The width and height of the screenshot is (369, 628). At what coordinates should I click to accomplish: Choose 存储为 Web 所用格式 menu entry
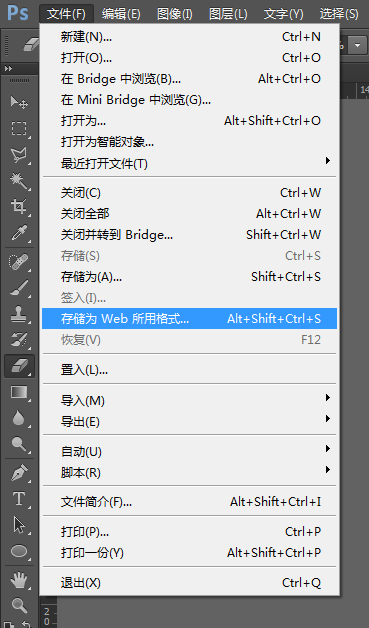[x=189, y=318]
